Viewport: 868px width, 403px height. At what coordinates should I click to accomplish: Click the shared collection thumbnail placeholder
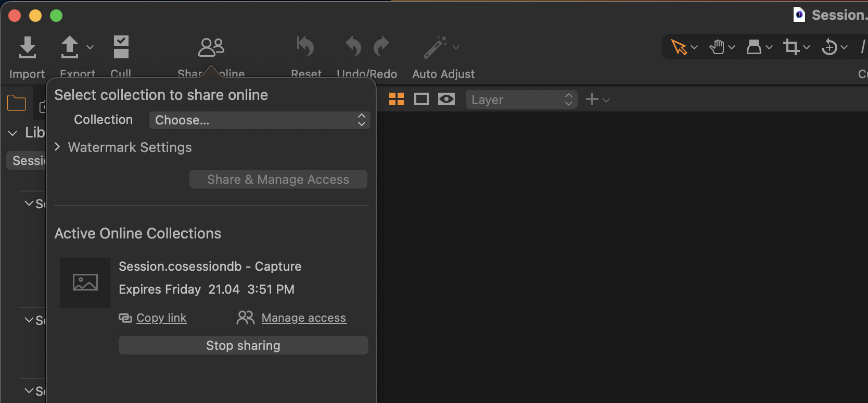click(x=85, y=283)
